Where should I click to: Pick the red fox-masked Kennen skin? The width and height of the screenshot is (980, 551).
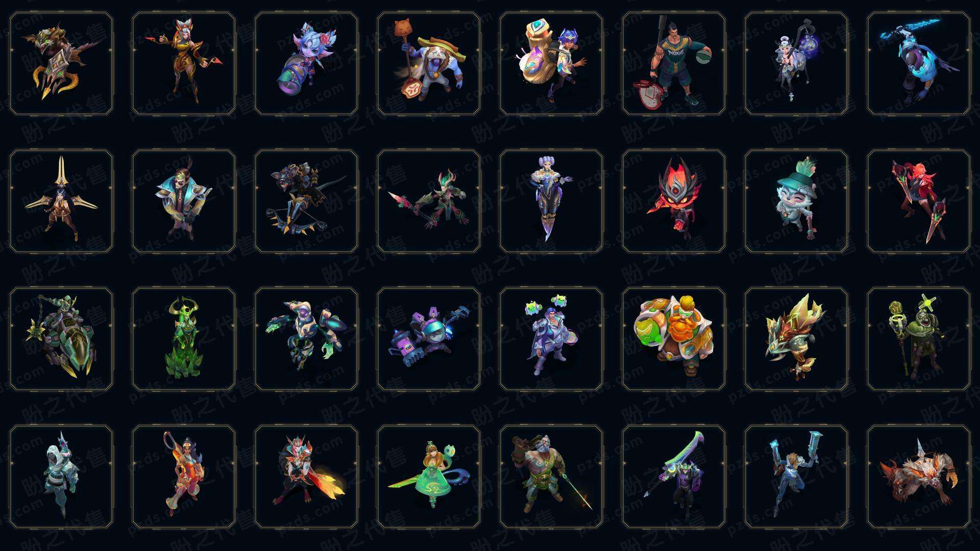[674, 201]
